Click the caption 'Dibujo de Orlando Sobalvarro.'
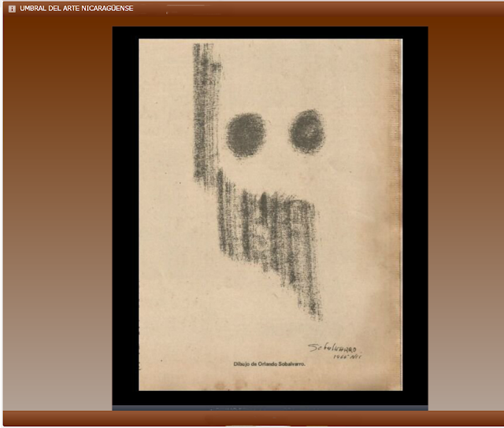The height and width of the screenshot is (428, 504). tap(269, 364)
